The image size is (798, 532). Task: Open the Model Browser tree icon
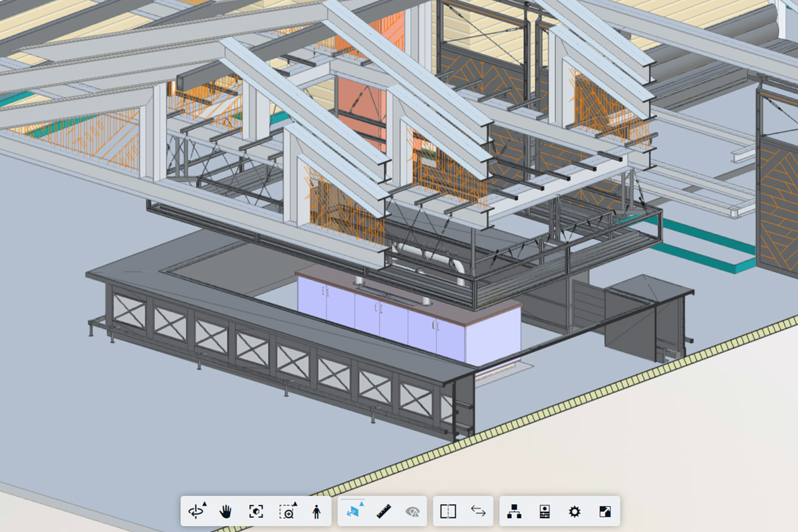click(x=513, y=511)
